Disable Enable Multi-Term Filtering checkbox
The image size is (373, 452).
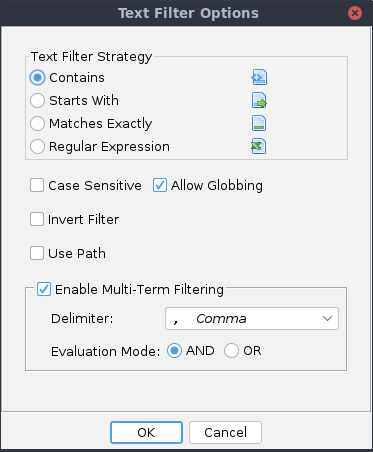44,289
